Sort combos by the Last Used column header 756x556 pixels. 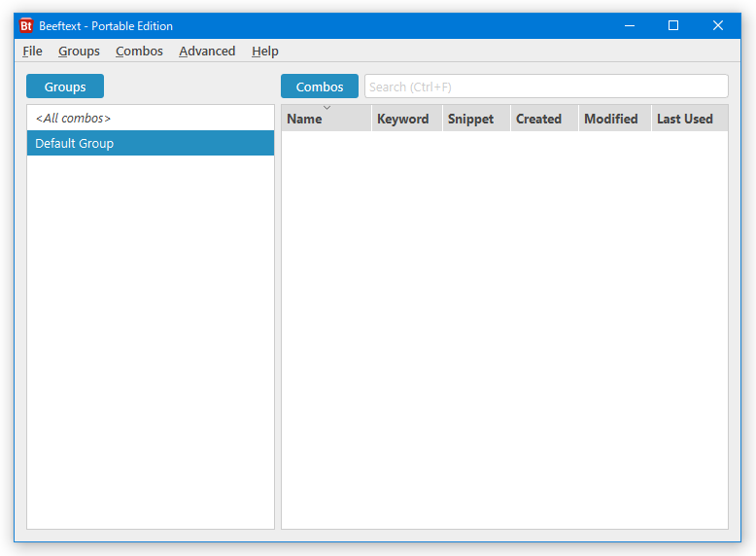(x=690, y=119)
